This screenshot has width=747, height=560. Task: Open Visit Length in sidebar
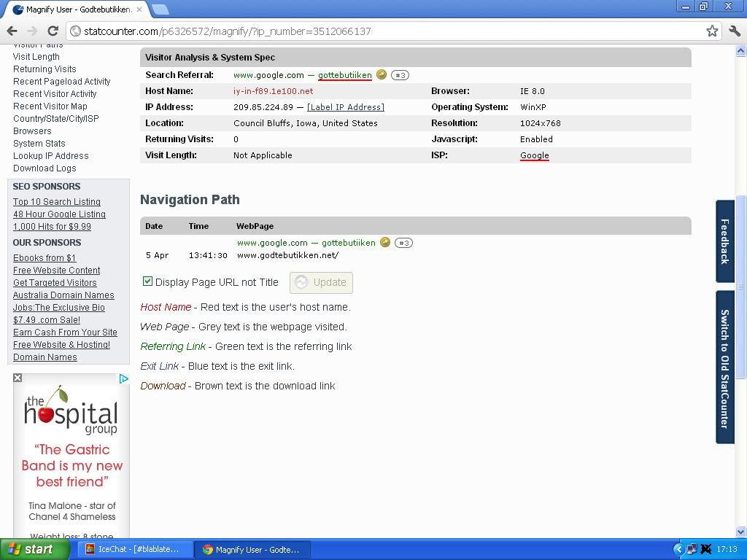36,57
